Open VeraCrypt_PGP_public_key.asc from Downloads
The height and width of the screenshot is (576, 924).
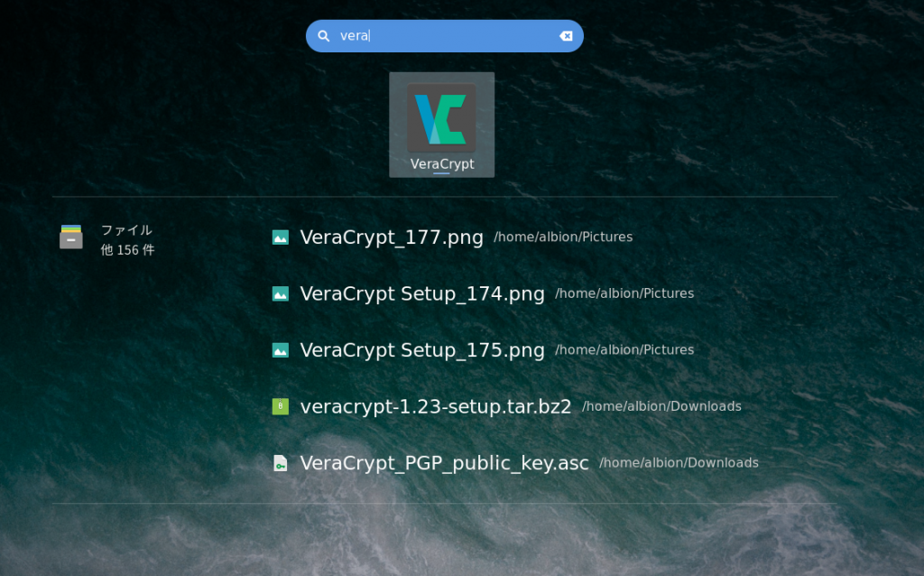(x=445, y=462)
